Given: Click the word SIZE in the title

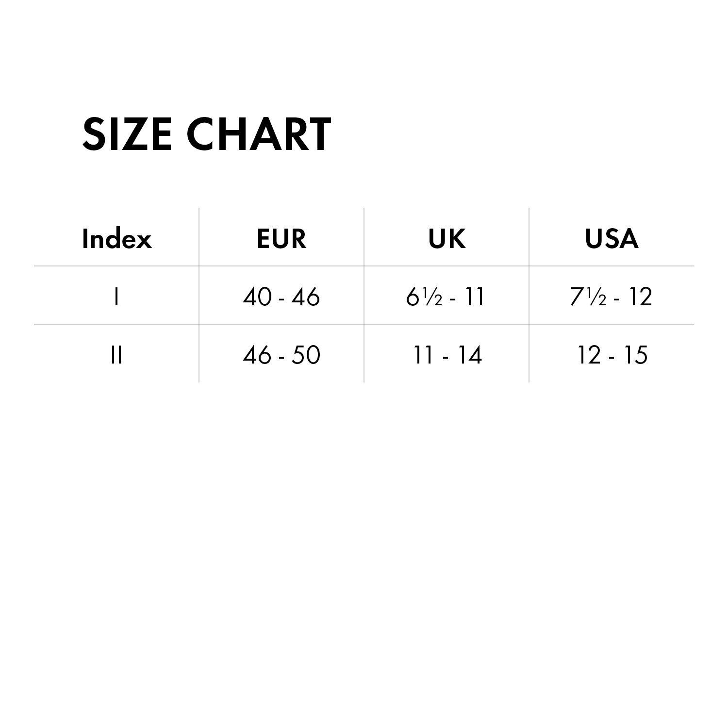Looking at the screenshot, I should coord(127,133).
